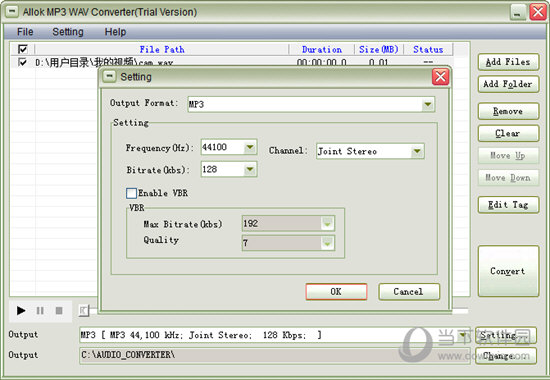550x380 pixels.
Task: Cancel the Setting dialog
Action: point(409,292)
